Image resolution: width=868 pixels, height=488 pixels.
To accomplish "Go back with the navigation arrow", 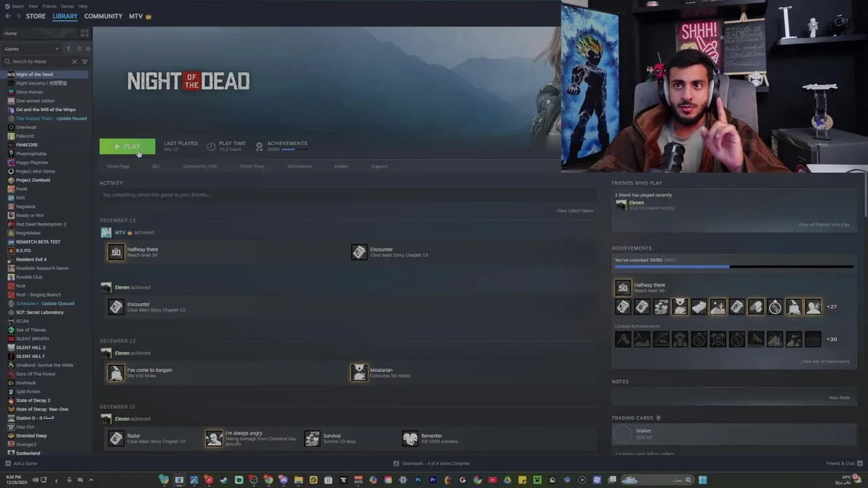I will click(x=7, y=16).
